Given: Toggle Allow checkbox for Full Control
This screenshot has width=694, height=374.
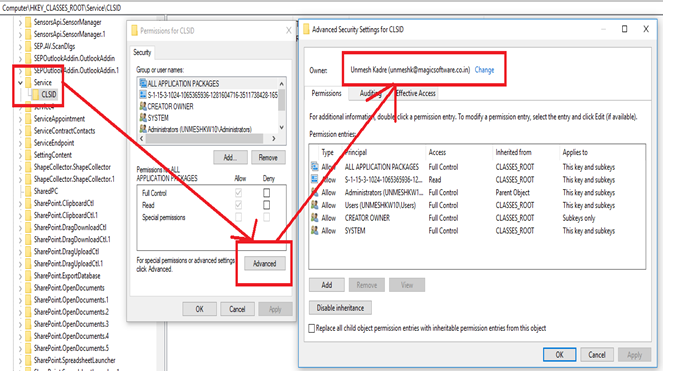Looking at the screenshot, I should click(x=239, y=193).
